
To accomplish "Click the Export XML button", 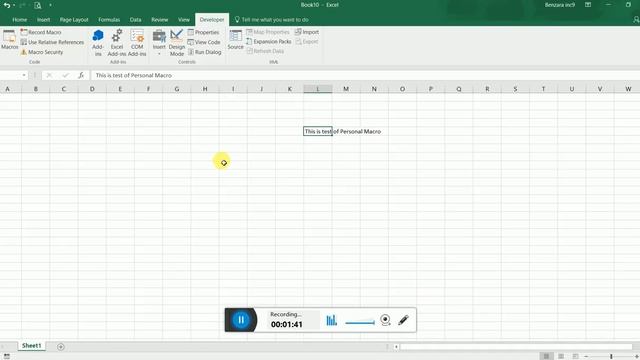I will click(x=307, y=42).
